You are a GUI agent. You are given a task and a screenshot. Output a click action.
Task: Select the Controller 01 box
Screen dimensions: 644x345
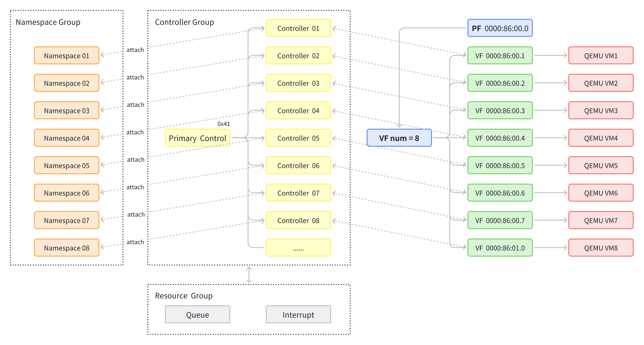(298, 28)
